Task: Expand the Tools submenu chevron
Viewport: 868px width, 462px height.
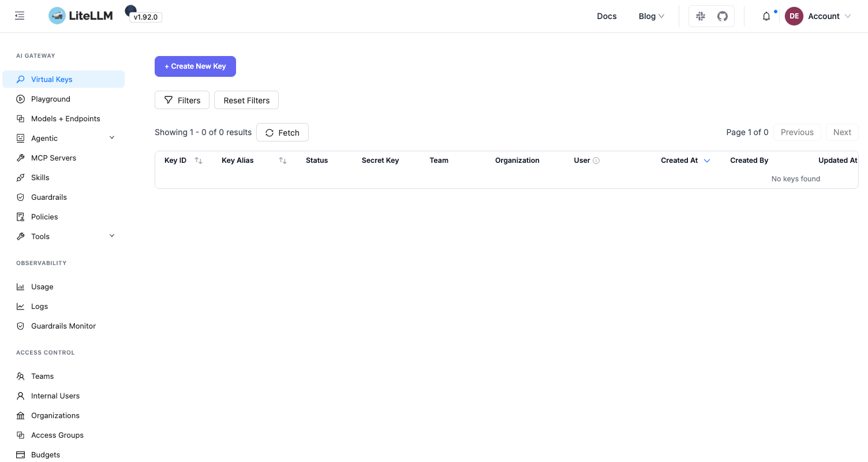Action: tap(112, 236)
